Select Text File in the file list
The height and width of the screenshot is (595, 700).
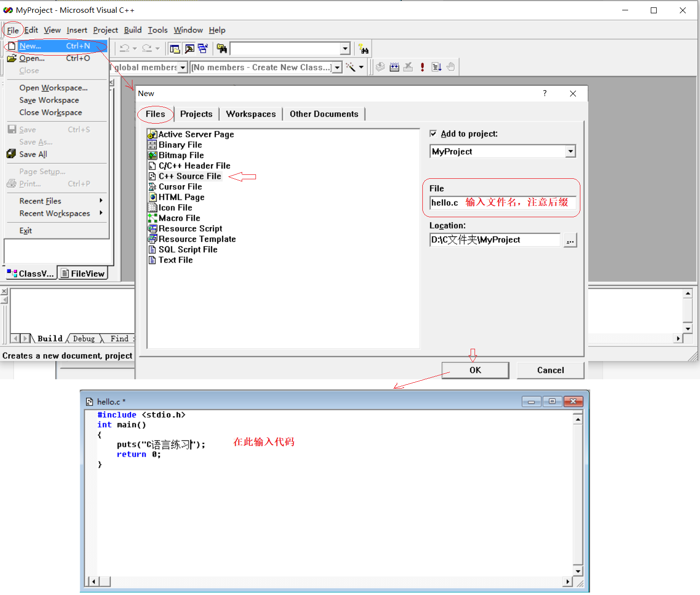(x=170, y=260)
